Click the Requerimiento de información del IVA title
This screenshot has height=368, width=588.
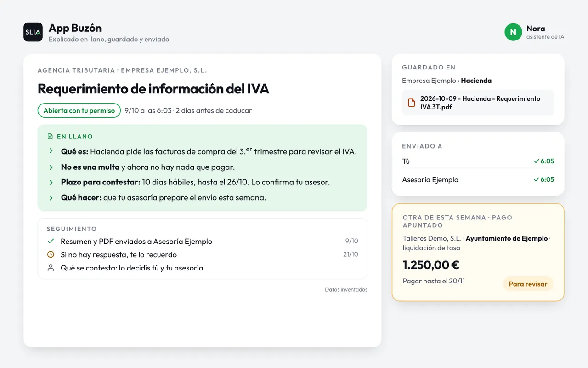153,88
